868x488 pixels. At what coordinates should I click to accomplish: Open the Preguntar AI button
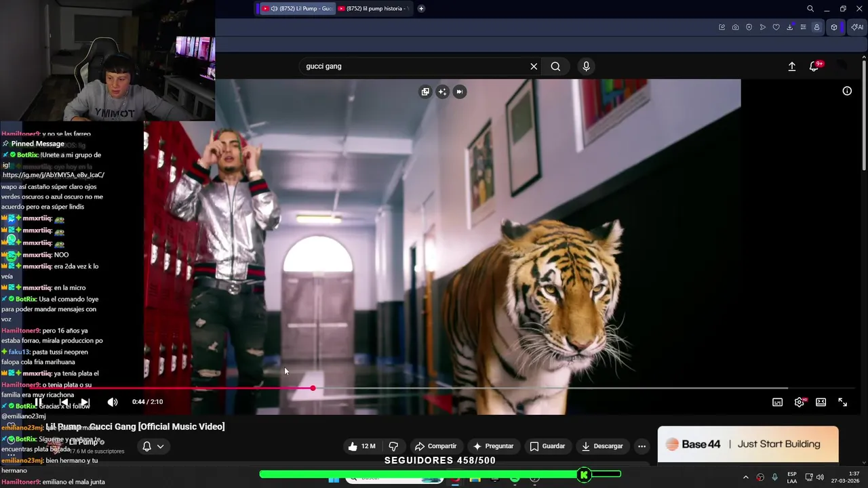point(493,446)
